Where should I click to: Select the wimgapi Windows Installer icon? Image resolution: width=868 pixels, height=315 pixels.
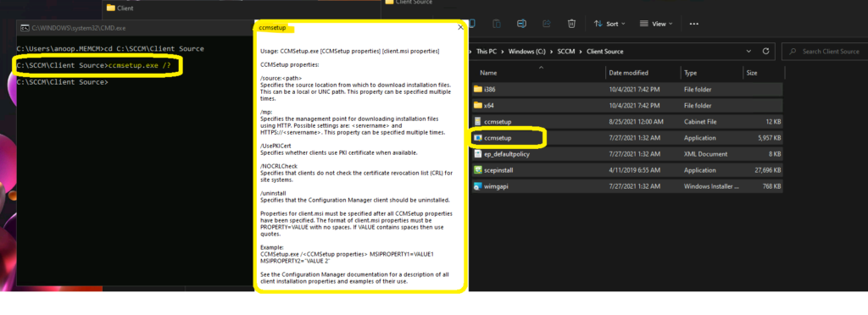(x=478, y=186)
